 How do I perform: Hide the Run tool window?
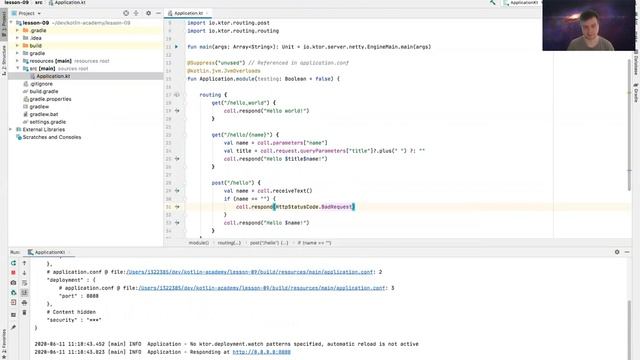pyautogui.click(x=627, y=252)
